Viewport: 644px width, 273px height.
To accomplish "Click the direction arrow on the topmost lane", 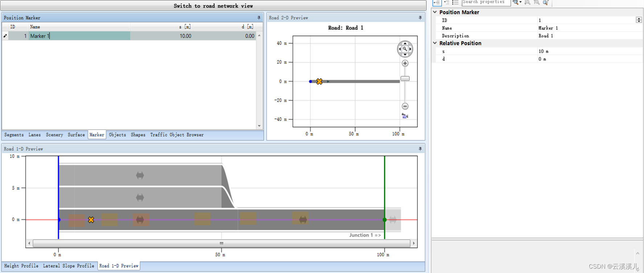I will point(140,175).
